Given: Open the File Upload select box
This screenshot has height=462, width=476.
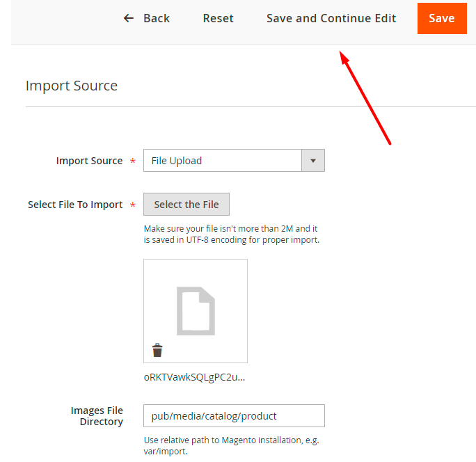Looking at the screenshot, I should pyautogui.click(x=223, y=161).
